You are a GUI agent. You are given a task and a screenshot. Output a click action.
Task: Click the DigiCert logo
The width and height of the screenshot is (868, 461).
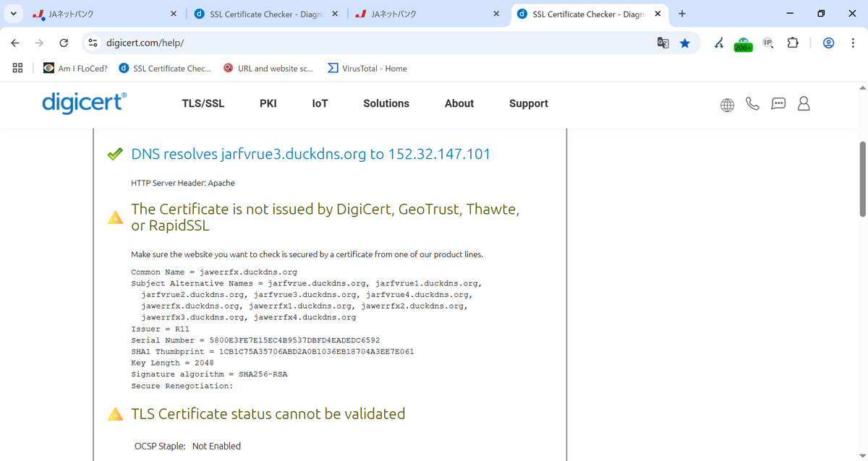coord(84,103)
